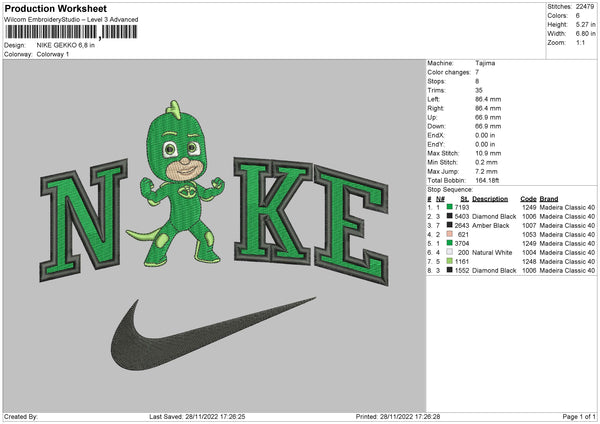Click the Down value '66.9 mm'
The width and height of the screenshot is (600, 424).
[488, 126]
